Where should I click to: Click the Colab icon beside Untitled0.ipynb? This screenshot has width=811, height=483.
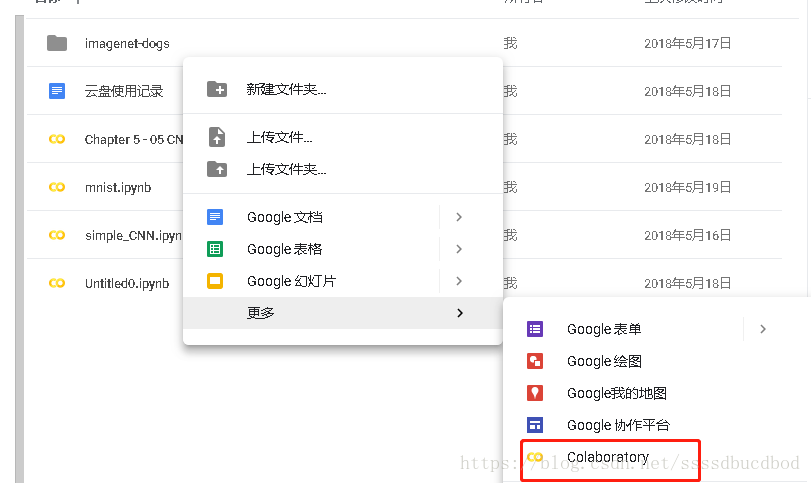pyautogui.click(x=57, y=283)
